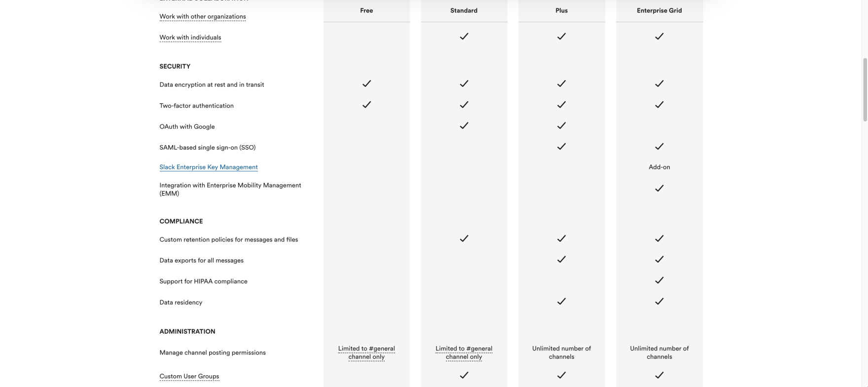Click the Standard checkmark for OAuth with Google
Image resolution: width=868 pixels, height=387 pixels.
coord(464,126)
